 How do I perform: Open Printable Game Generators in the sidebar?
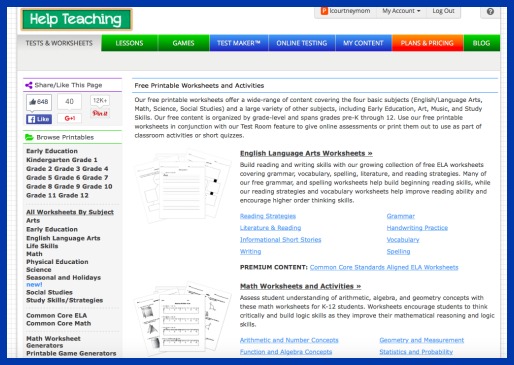click(71, 353)
